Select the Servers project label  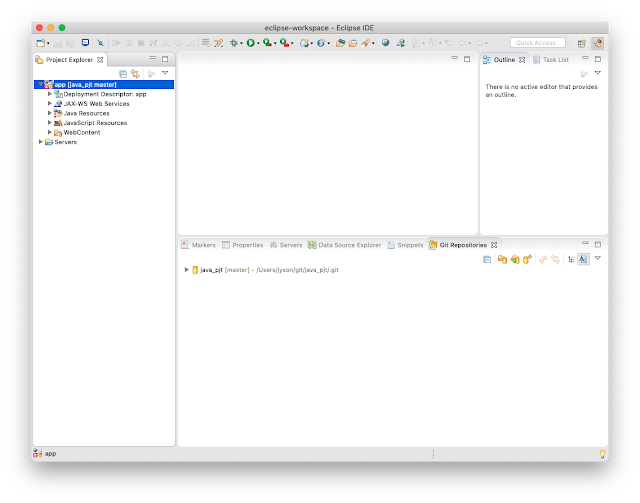click(66, 142)
